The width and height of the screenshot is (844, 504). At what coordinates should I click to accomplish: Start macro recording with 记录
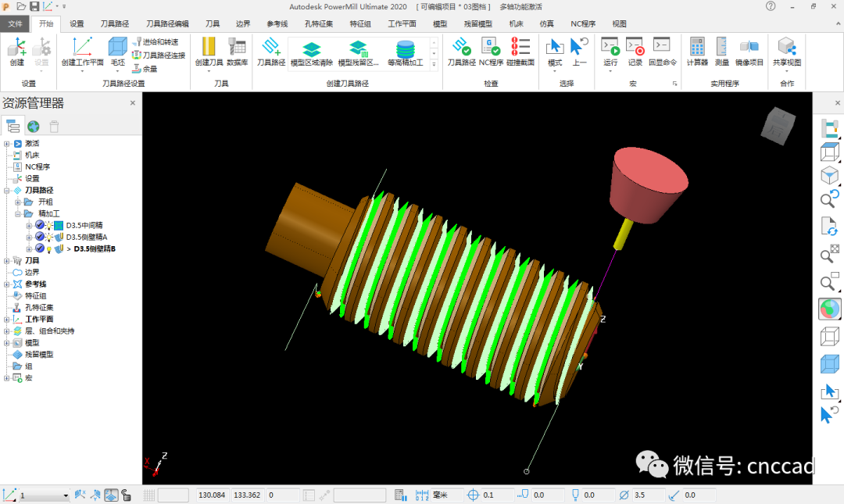(x=635, y=52)
